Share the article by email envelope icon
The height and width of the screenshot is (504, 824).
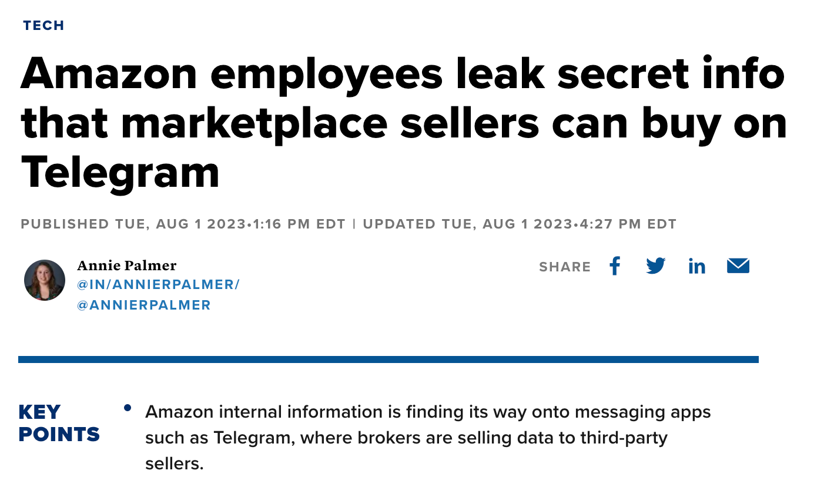point(738,266)
